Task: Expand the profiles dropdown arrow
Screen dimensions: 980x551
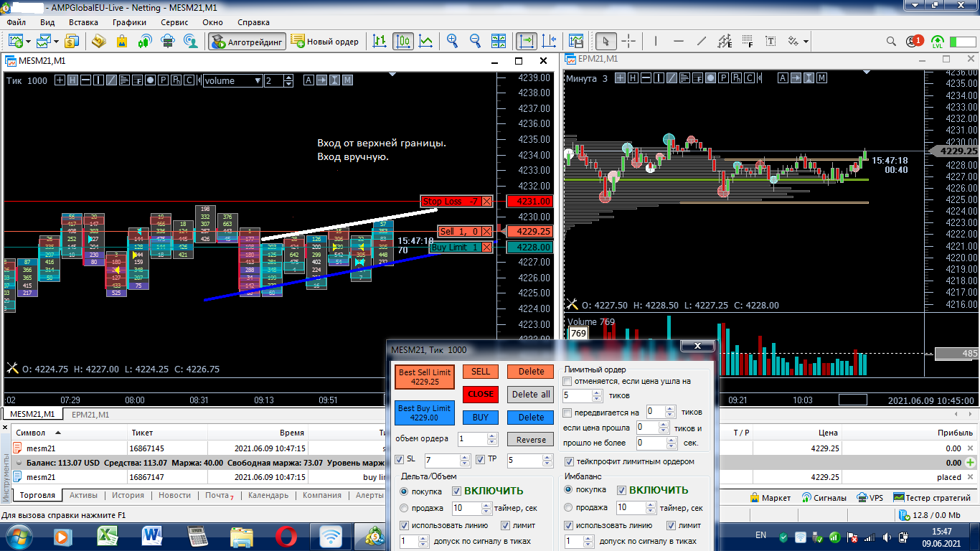Action: tap(57, 41)
